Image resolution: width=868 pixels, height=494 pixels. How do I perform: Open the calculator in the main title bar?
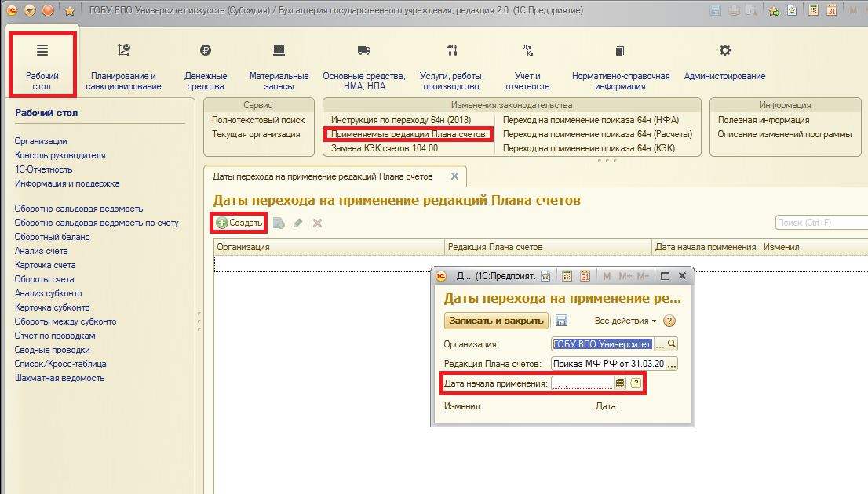pyautogui.click(x=813, y=10)
